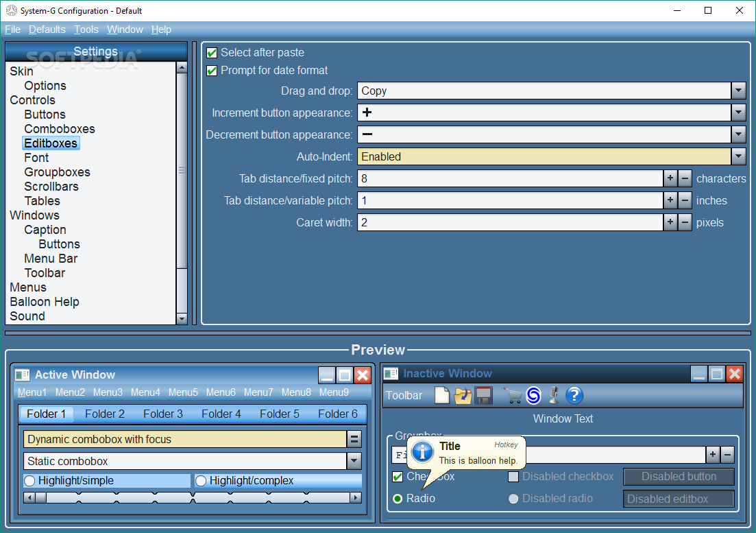Decrease the Tab distance/variable pitch value
756x533 pixels.
[685, 201]
